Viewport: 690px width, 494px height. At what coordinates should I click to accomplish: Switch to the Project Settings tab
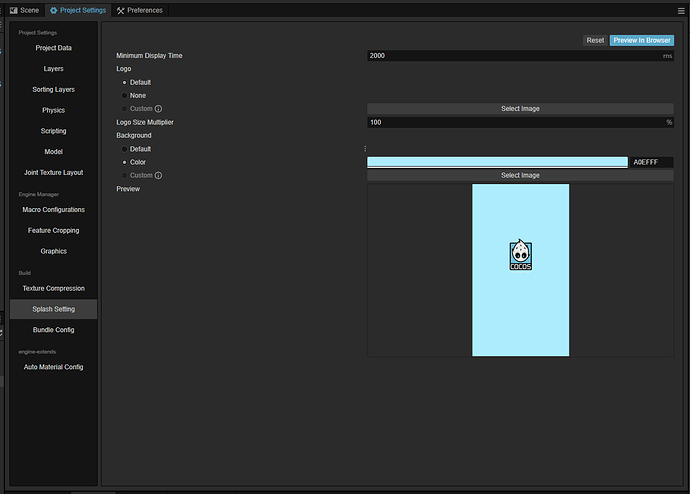[78, 10]
